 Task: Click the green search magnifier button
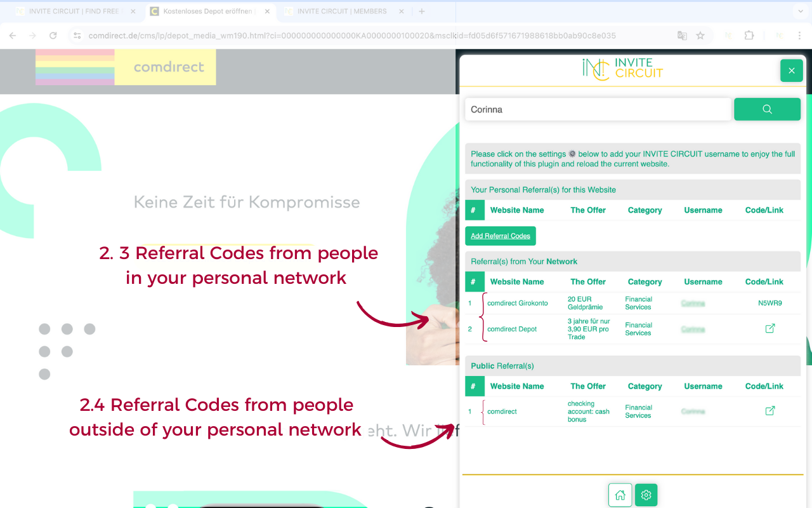click(767, 109)
